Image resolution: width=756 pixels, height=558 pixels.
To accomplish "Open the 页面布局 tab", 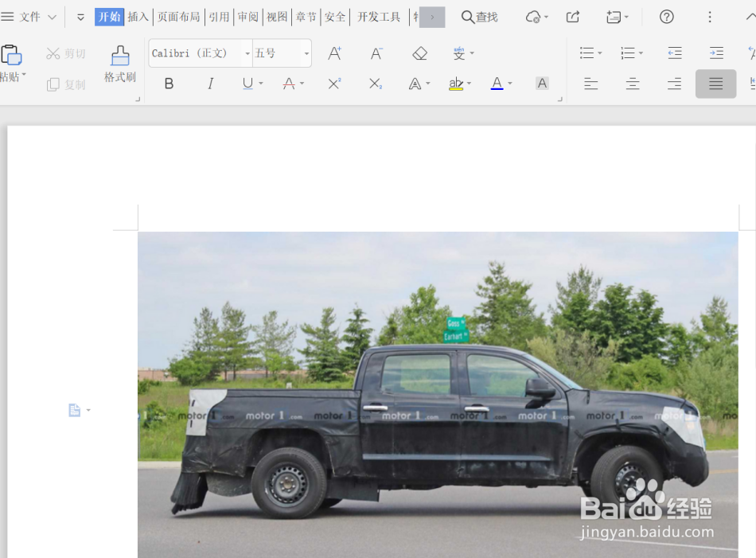I will click(178, 17).
